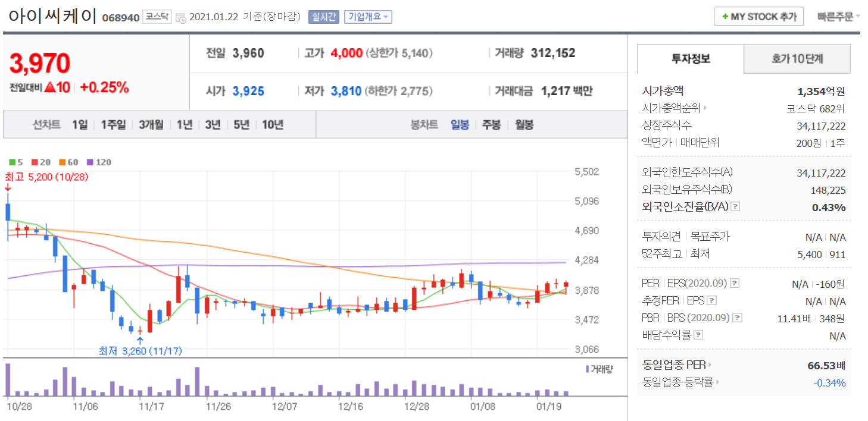Click help icon beside PER EPS(2020.09)
The image size is (868, 421).
pyautogui.click(x=735, y=283)
